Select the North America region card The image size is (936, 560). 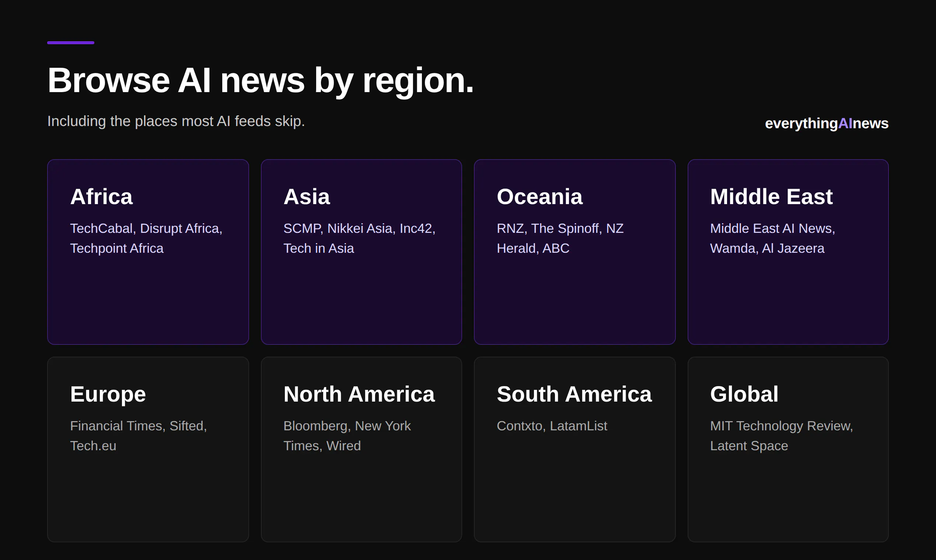coord(361,449)
